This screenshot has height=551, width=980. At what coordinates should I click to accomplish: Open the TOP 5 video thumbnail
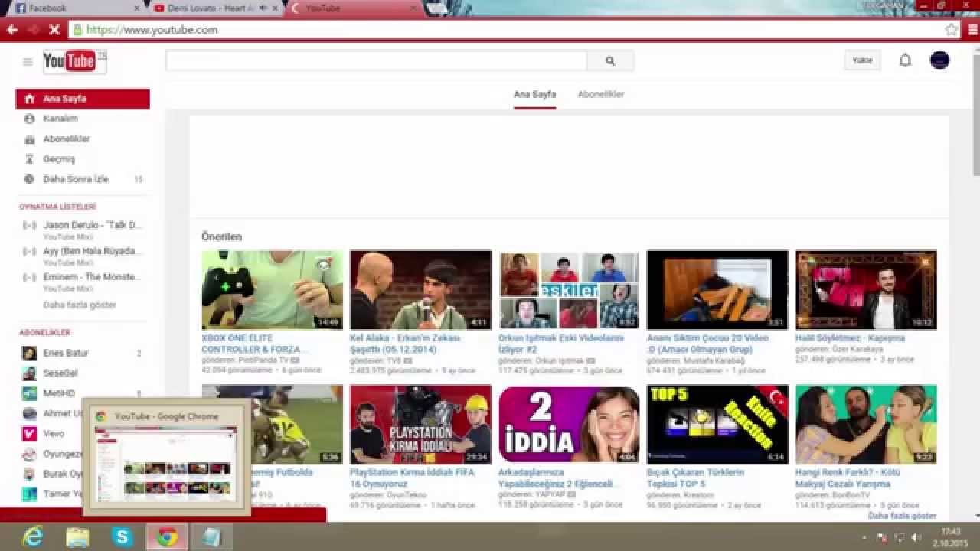pyautogui.click(x=717, y=425)
